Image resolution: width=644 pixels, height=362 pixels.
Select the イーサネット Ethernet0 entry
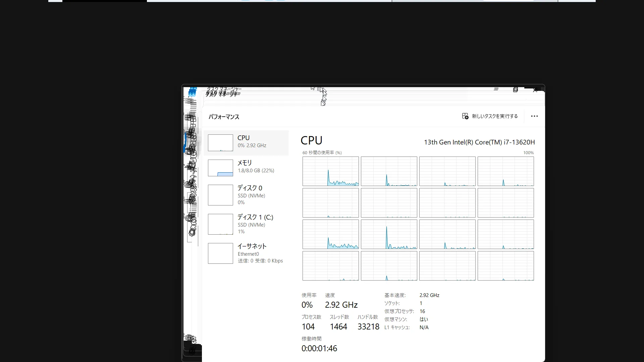(x=246, y=253)
